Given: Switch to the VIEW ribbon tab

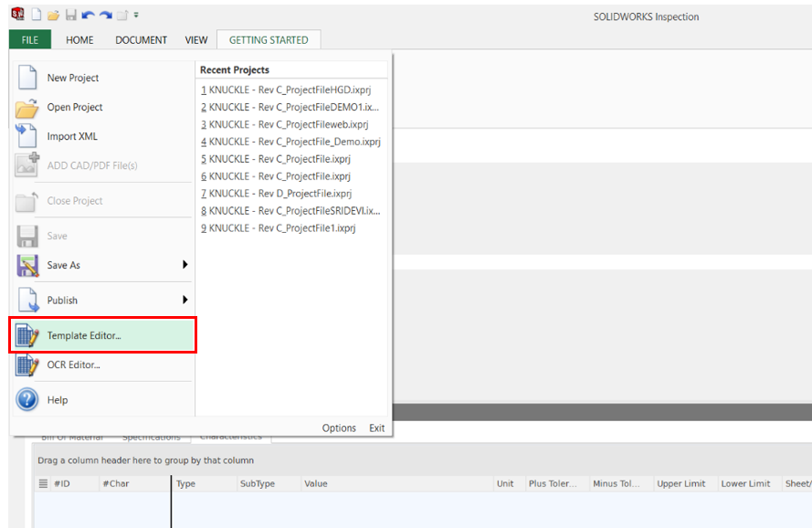Looking at the screenshot, I should tap(196, 40).
